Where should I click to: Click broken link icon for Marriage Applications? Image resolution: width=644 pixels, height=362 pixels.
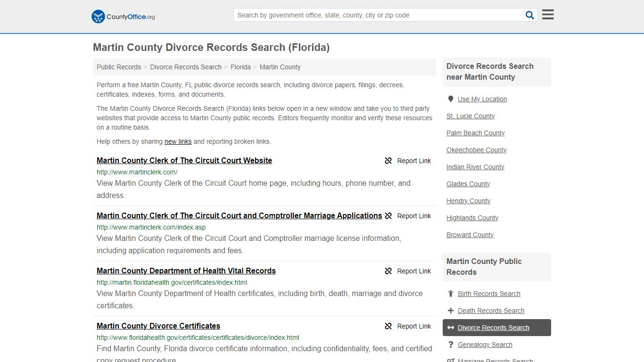point(388,216)
